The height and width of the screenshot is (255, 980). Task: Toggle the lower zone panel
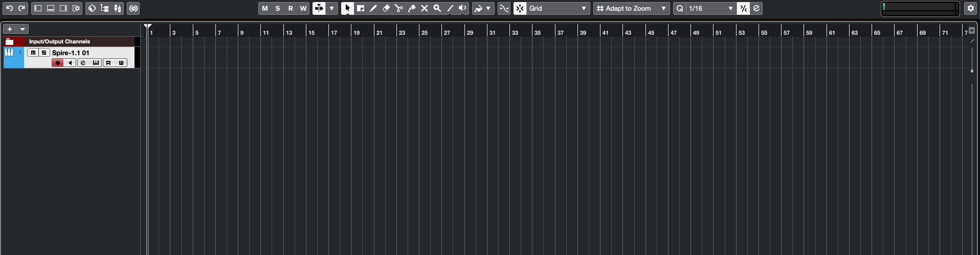[51, 8]
